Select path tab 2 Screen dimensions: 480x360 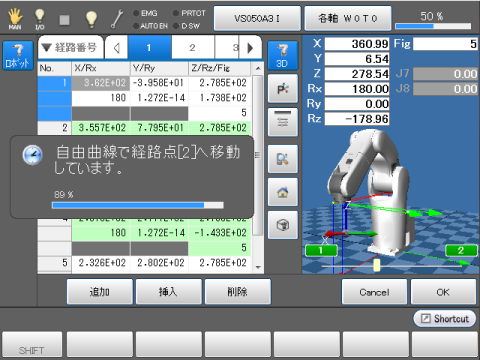click(x=193, y=48)
